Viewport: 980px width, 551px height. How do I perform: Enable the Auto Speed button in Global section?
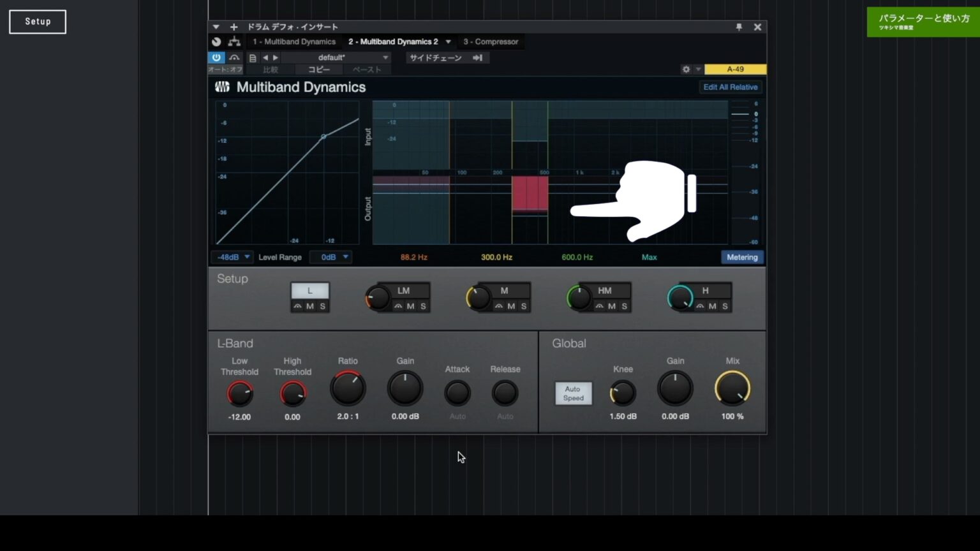point(572,393)
